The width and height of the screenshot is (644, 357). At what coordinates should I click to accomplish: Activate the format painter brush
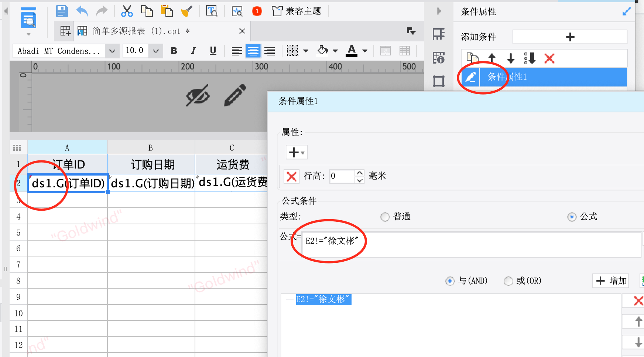tap(187, 11)
